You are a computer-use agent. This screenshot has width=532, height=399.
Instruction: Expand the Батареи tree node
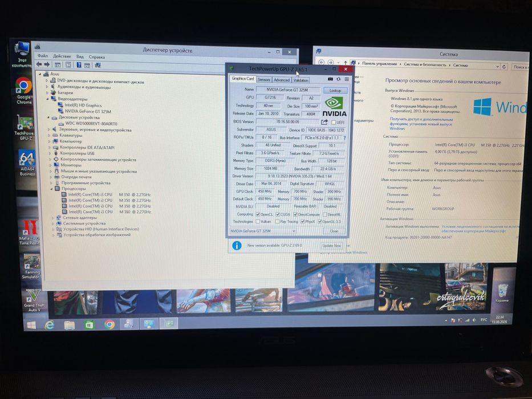[47, 92]
